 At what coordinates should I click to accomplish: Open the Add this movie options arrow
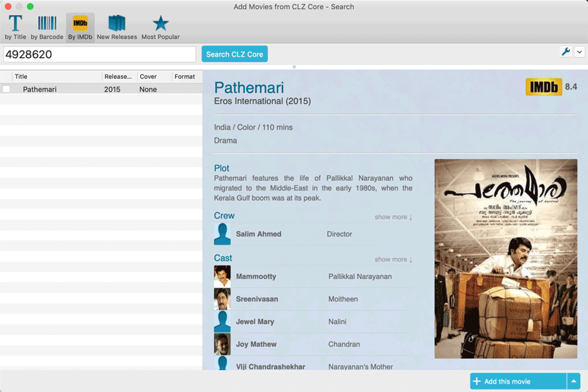tap(573, 381)
